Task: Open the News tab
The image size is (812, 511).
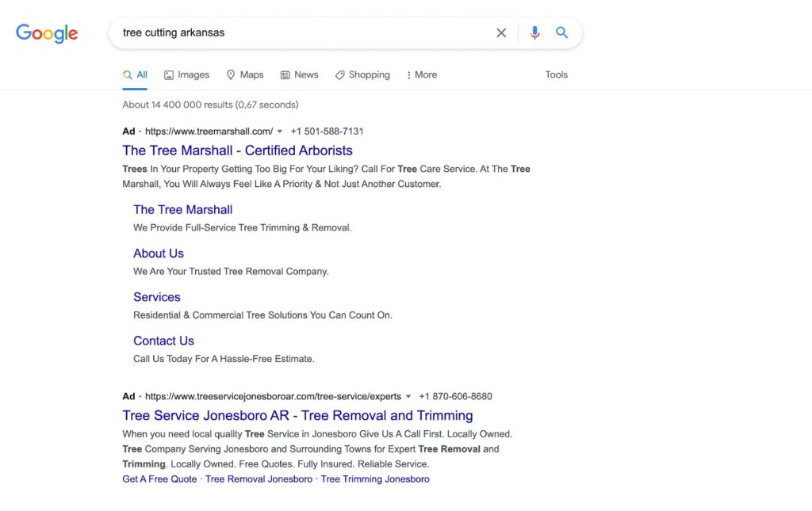Action: (299, 75)
